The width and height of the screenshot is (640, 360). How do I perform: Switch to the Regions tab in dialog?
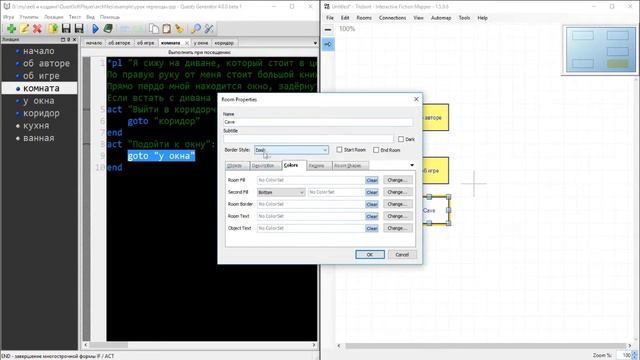coord(317,166)
